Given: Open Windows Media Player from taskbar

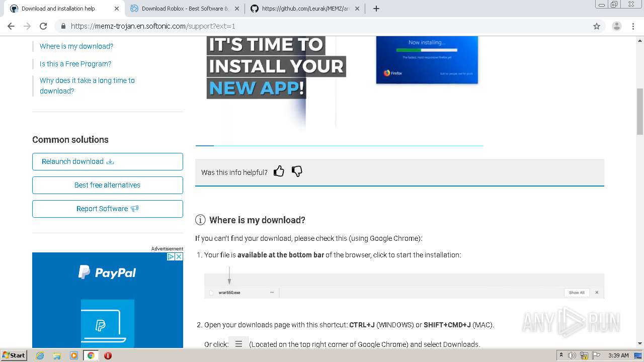Looking at the screenshot, I should click(x=74, y=355).
